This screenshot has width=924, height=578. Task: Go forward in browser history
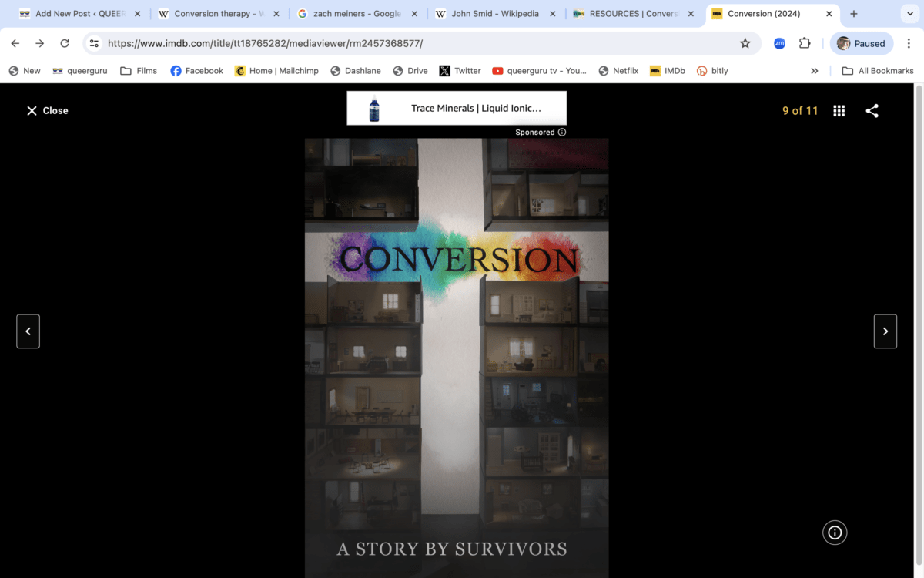coord(40,44)
